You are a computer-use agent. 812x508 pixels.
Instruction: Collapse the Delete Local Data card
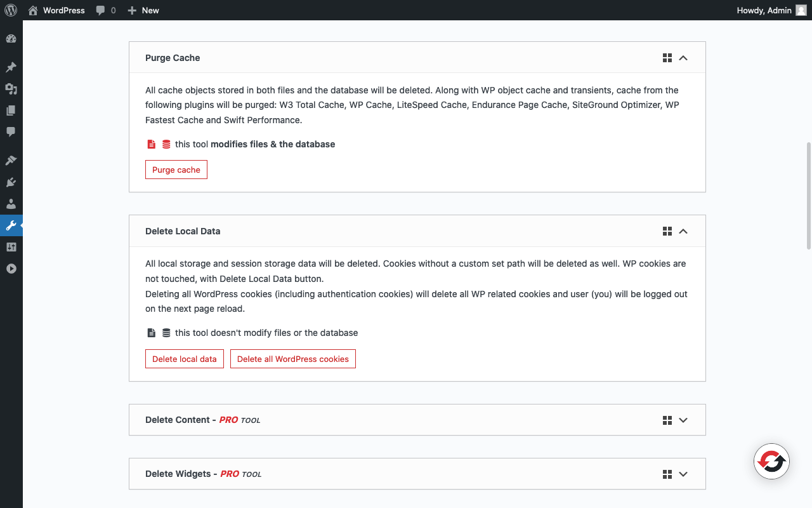(683, 231)
